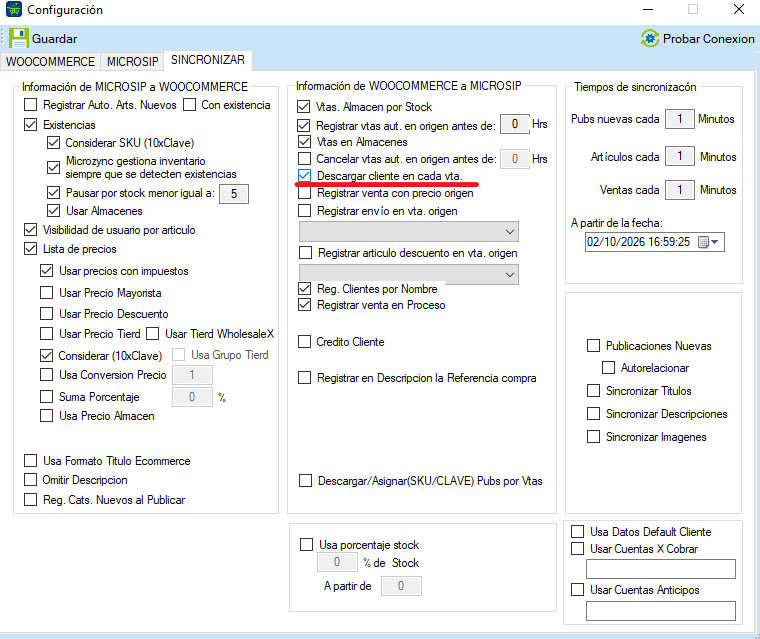This screenshot has height=639, width=760.
Task: Check the Publicaciones Nuevas checkbox
Action: point(593,345)
